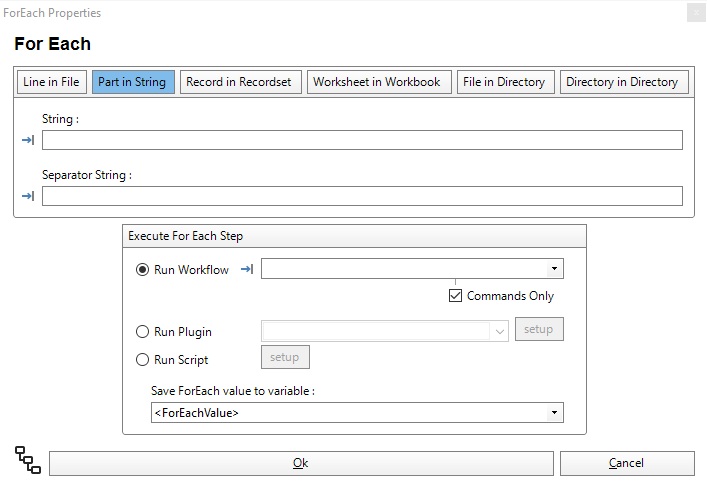
Task: Switch to the Record in Recordset tab
Action: pos(239,82)
